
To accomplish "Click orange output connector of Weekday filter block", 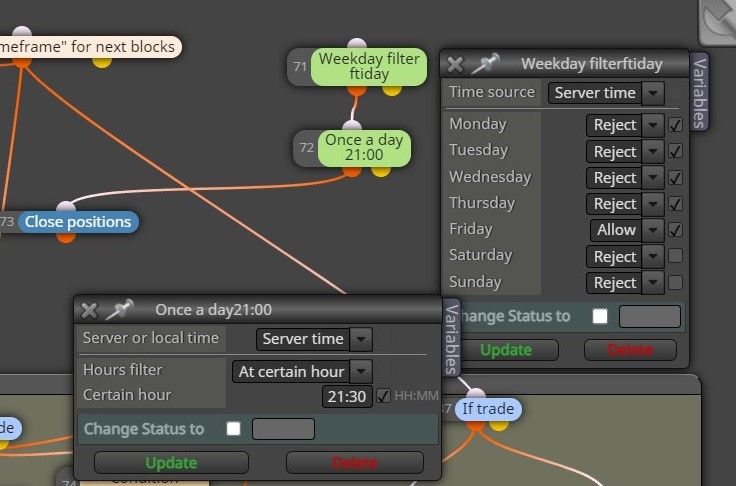I will (357, 90).
